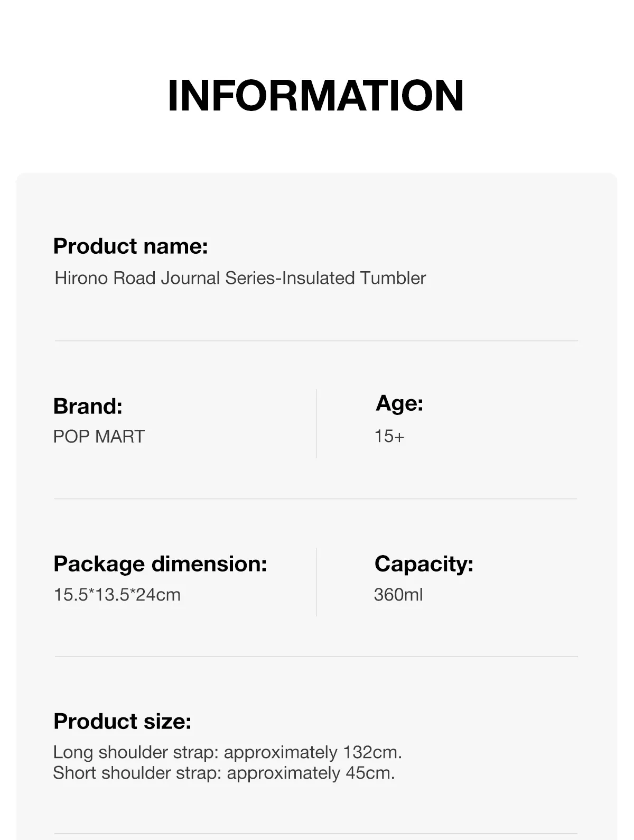The width and height of the screenshot is (634, 840).
Task: Click the INFORMATION heading
Action: [315, 96]
